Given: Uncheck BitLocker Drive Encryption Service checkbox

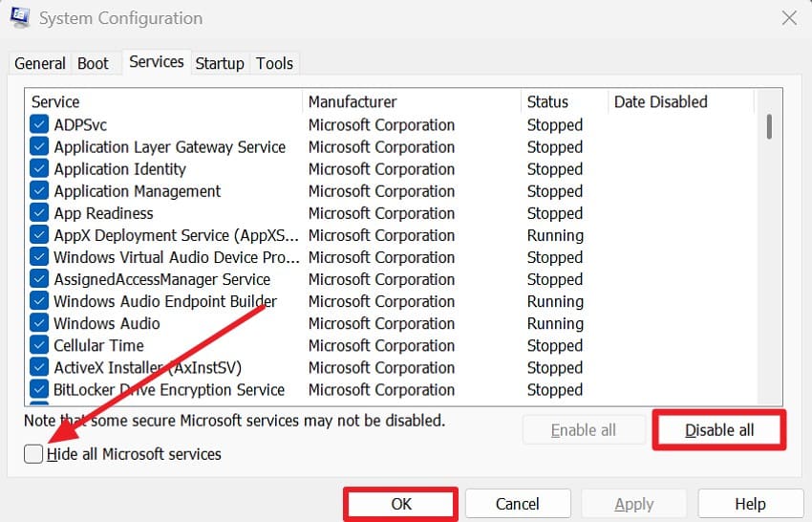Looking at the screenshot, I should click(x=39, y=389).
